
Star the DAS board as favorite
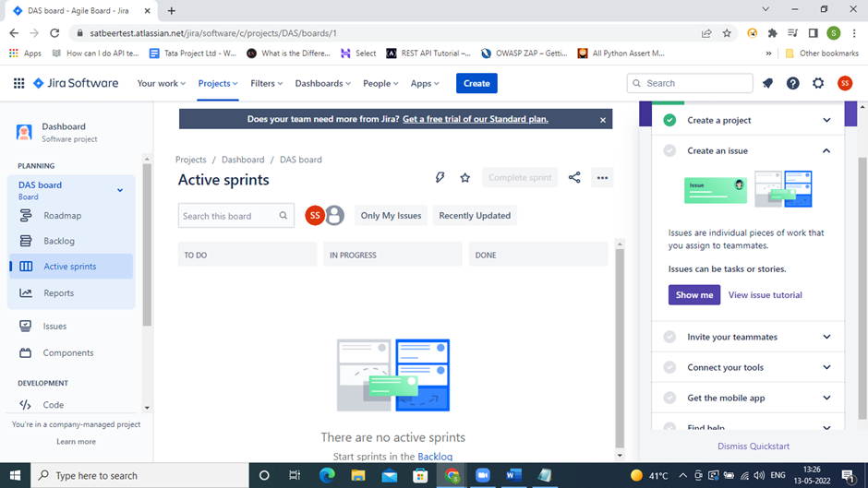tap(465, 178)
